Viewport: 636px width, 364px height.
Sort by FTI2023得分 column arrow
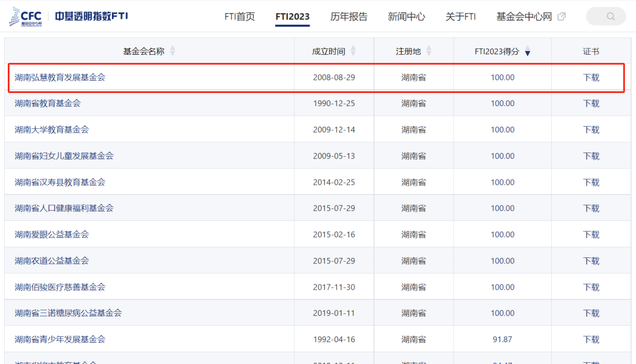[x=528, y=52]
